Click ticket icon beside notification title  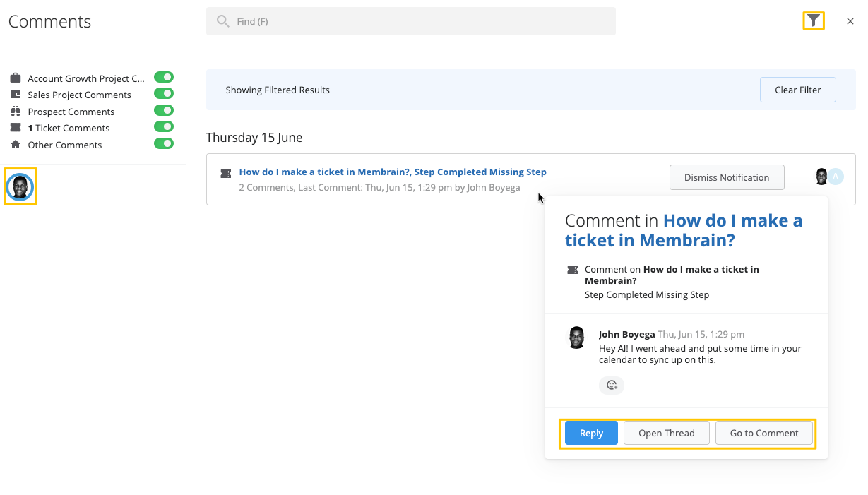(x=226, y=173)
